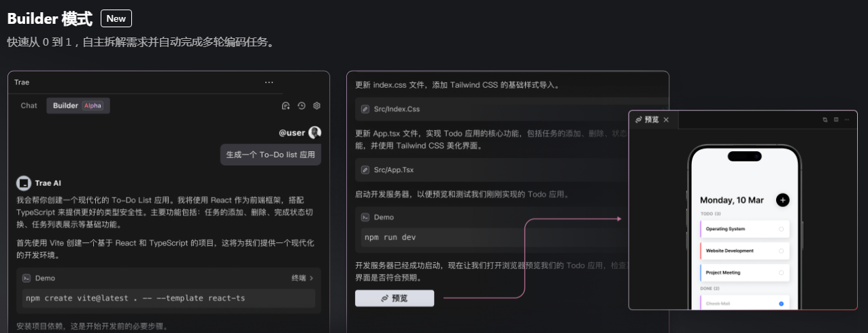868x333 pixels.
Task: Click the Trae AI logo icon
Action: click(24, 183)
